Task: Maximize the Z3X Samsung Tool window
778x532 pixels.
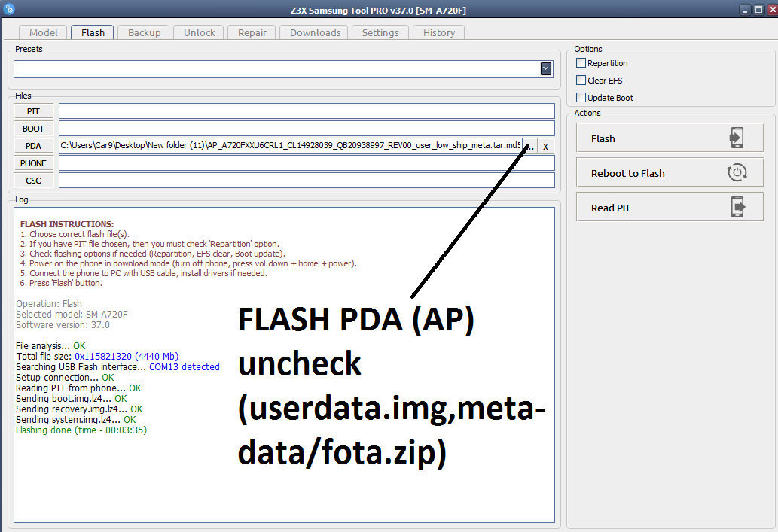Action: [x=758, y=10]
